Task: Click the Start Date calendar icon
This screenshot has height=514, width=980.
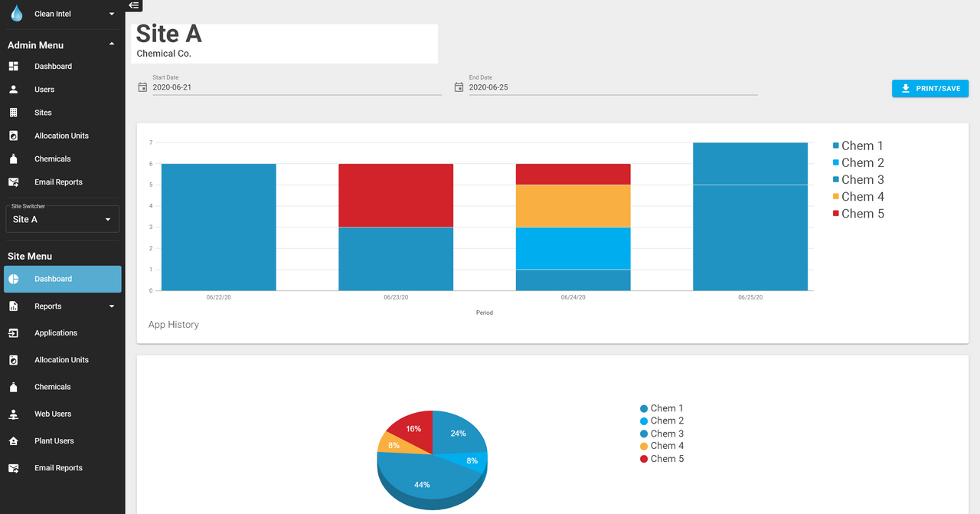Action: pos(142,87)
